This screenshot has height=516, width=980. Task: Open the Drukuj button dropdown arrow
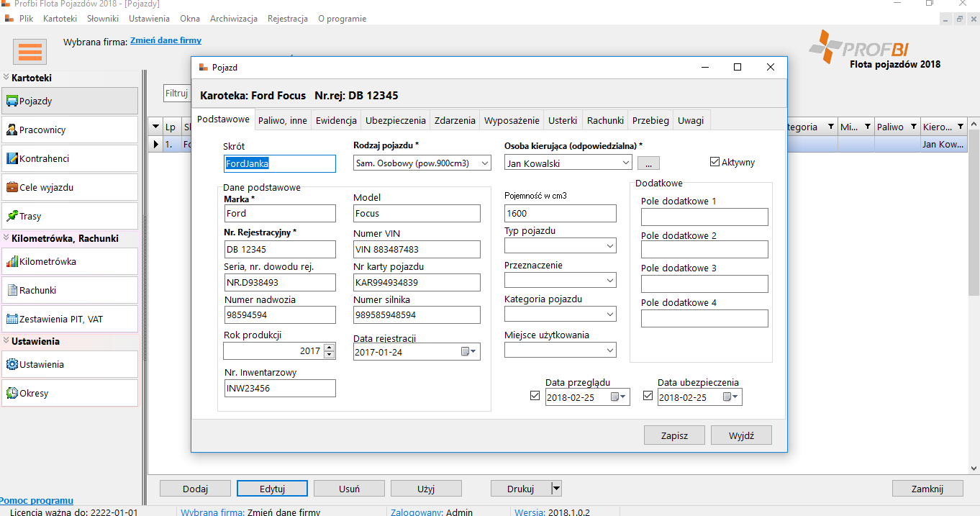click(555, 489)
